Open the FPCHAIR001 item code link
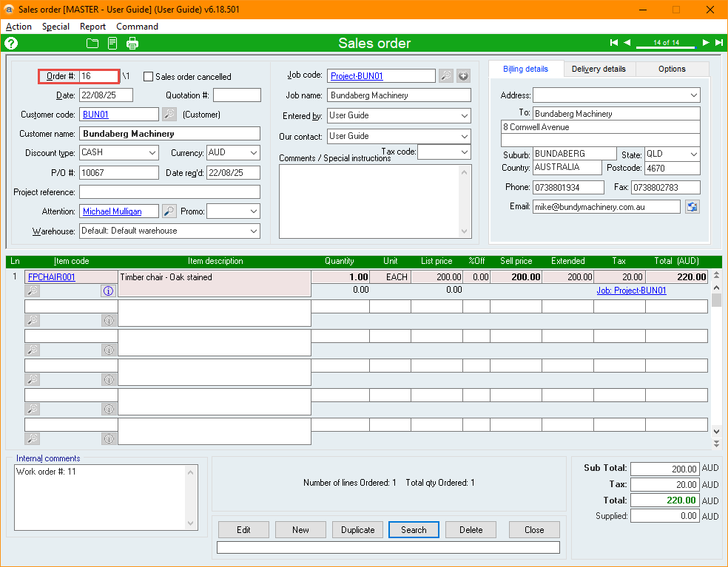 pyautogui.click(x=52, y=277)
